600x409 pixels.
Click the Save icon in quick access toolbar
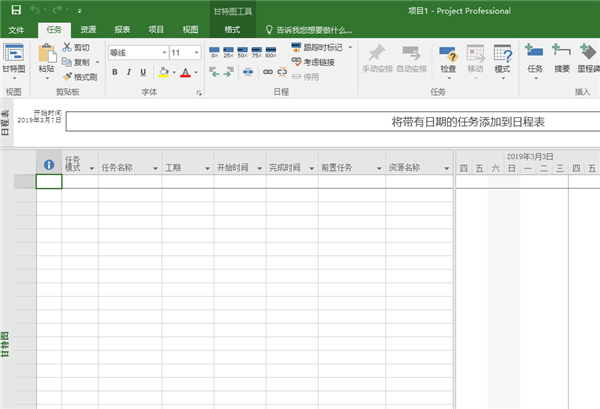pos(11,10)
